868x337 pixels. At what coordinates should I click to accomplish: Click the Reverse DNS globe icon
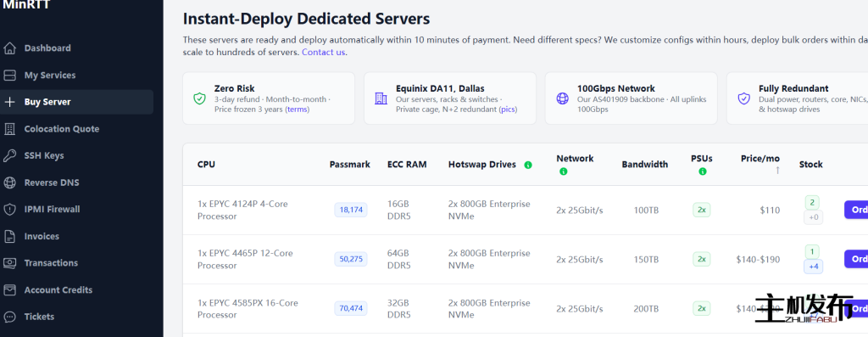click(x=9, y=183)
